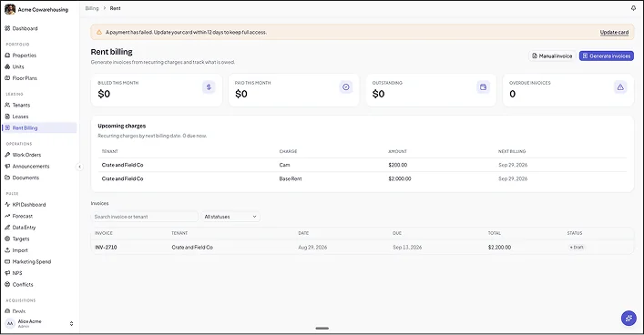
Task: Go to Data Entry
Action: 39,228
